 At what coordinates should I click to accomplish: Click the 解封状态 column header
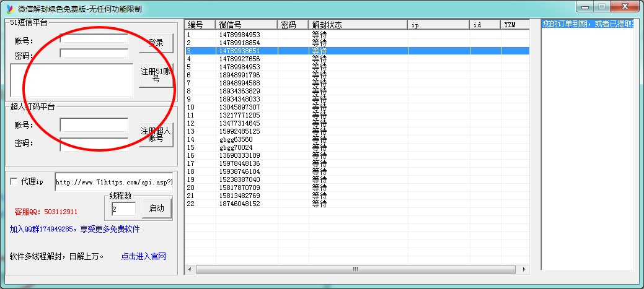[358, 25]
